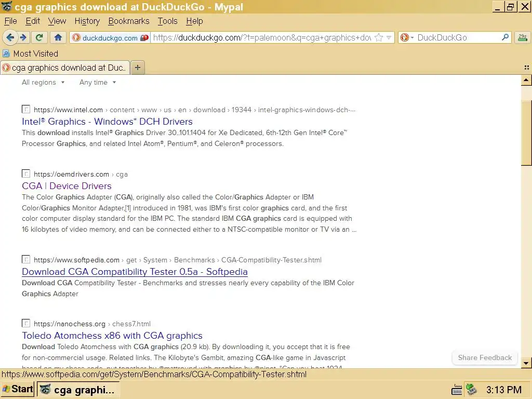Open Toledo Atomchess x86 CGA graphics result
The image size is (532, 399).
(112, 336)
